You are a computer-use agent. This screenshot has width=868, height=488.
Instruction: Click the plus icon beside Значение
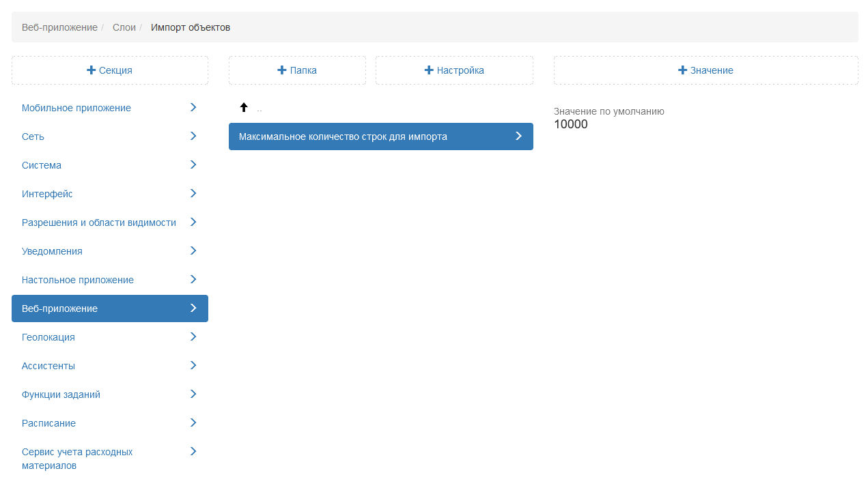pyautogui.click(x=682, y=70)
